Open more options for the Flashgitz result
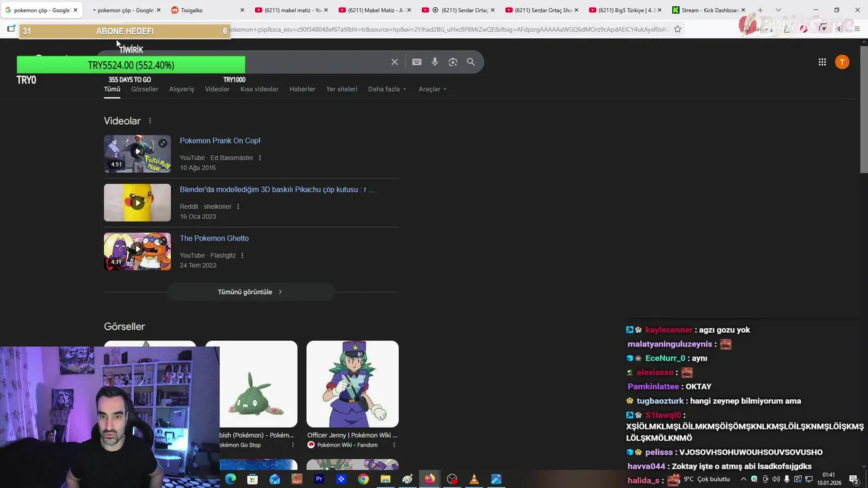Viewport: 868px width, 488px height. (x=242, y=256)
